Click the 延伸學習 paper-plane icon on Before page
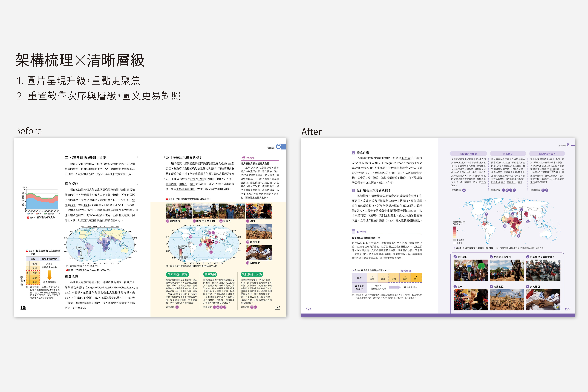The width and height of the screenshot is (588, 392). [243, 158]
